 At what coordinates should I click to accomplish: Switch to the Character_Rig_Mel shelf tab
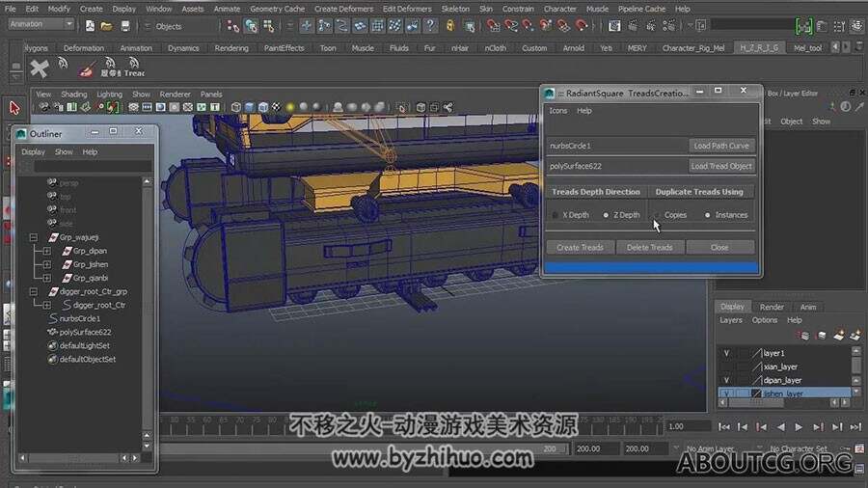(693, 48)
